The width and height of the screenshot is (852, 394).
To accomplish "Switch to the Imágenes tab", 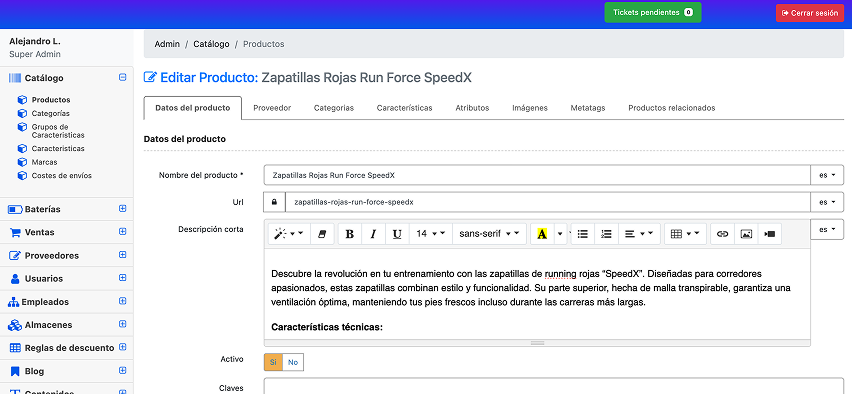I will [530, 108].
